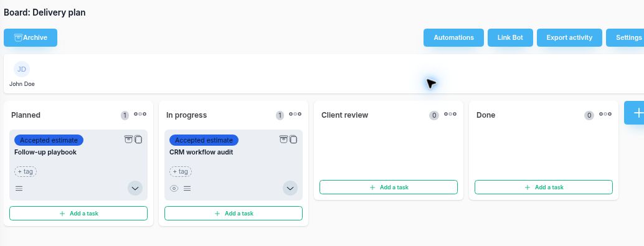Copy the Follow-up playbook card

point(138,140)
